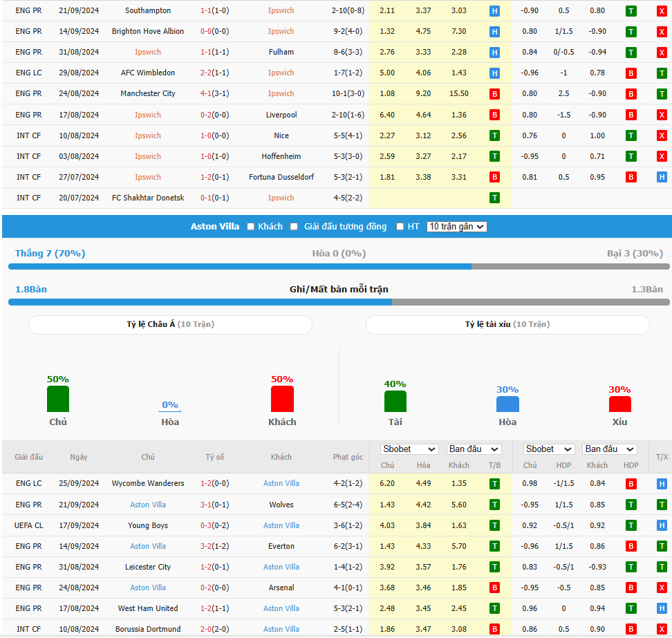Image resolution: width=672 pixels, height=638 pixels.
Task: Click green T result badge in Wycombe Wanderers row
Action: (x=494, y=484)
